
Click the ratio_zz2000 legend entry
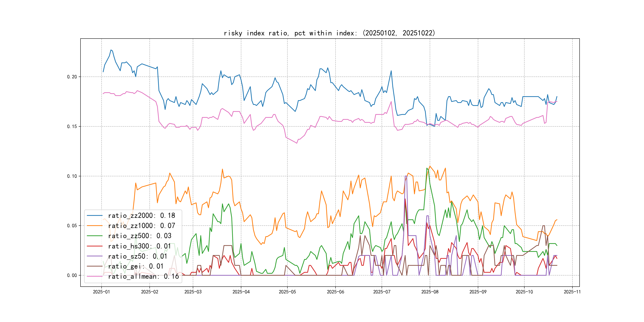point(141,215)
